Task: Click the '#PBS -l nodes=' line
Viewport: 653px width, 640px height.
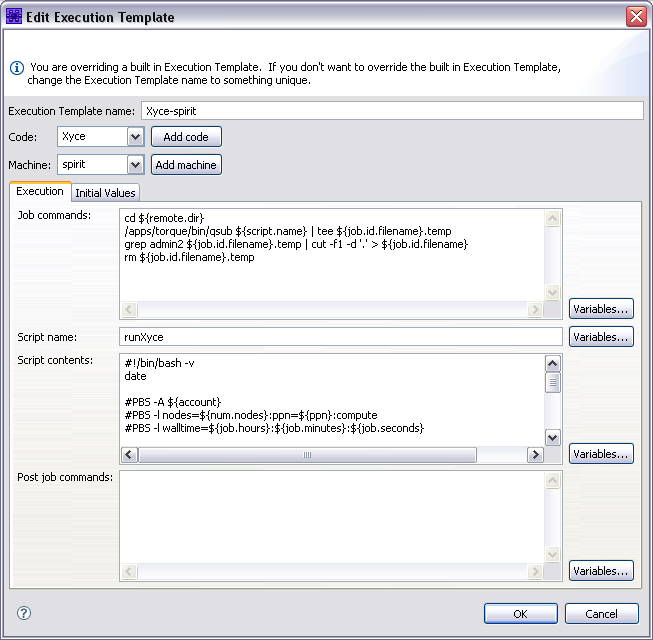Action: (x=251, y=415)
